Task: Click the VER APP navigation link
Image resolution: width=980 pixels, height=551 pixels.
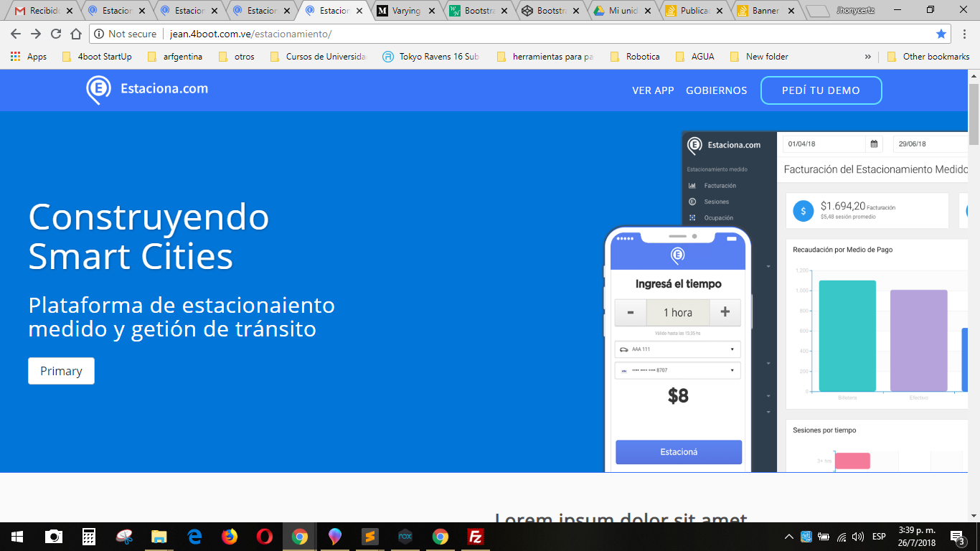Action: click(653, 90)
